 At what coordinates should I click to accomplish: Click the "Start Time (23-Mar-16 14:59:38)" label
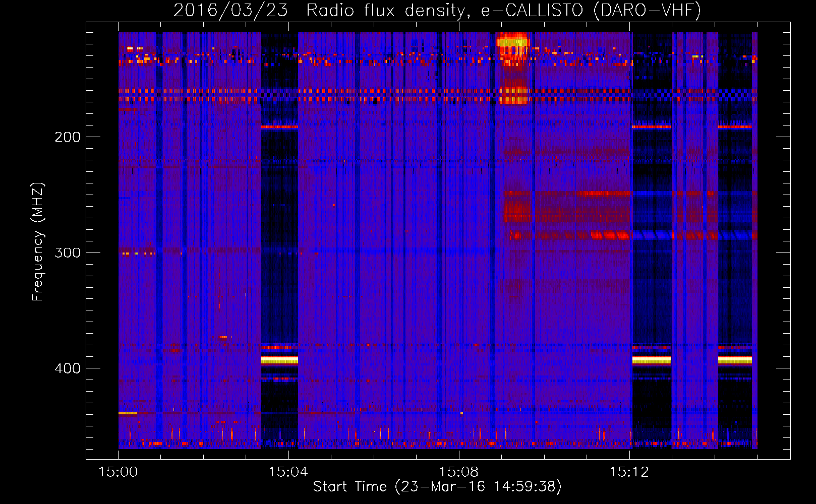point(437,486)
